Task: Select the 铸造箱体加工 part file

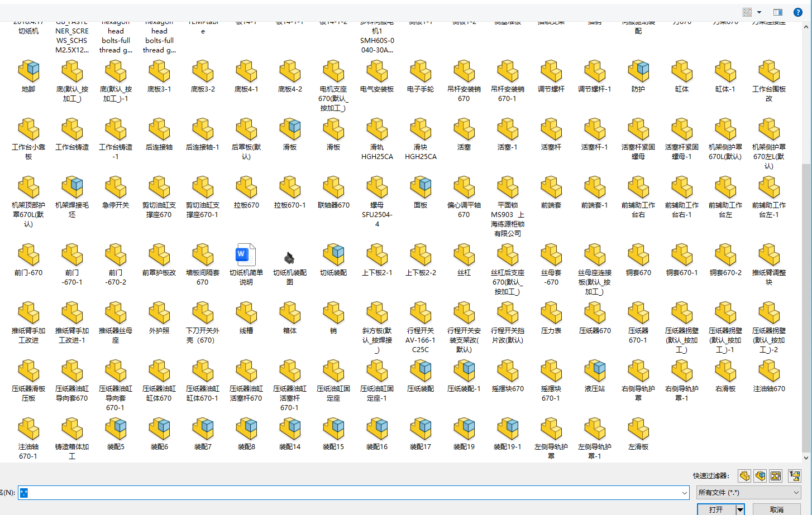Action: [x=72, y=440]
